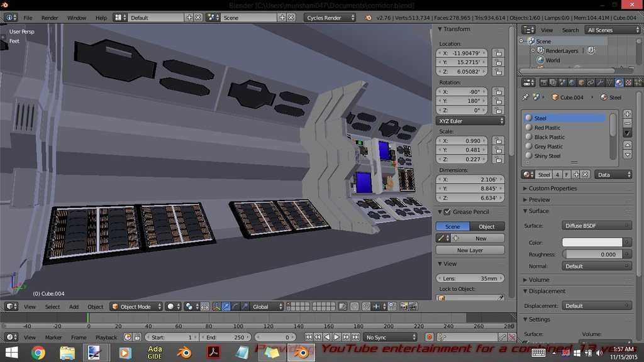Open the XYZ Euler rotation mode dropdown
644x362 pixels.
point(470,121)
